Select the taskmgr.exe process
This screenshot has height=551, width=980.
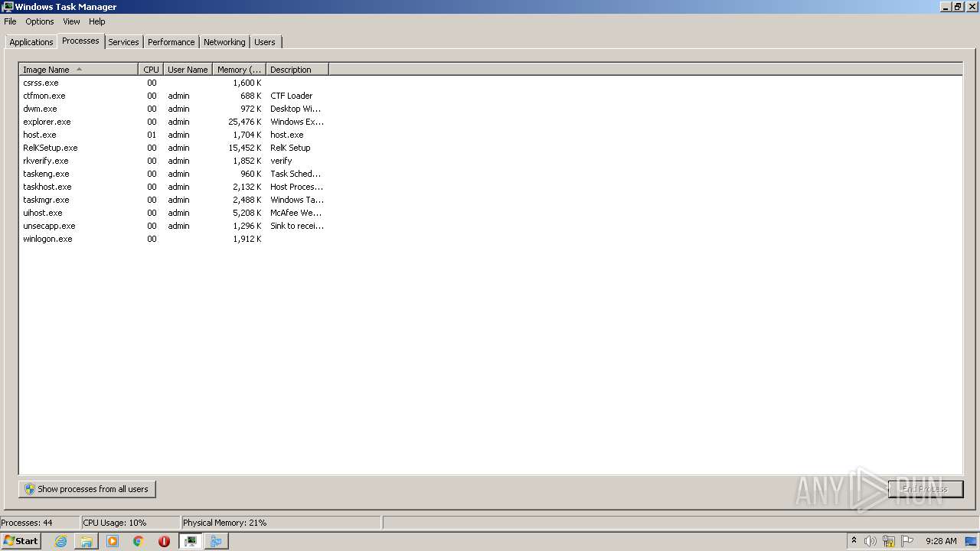click(46, 200)
